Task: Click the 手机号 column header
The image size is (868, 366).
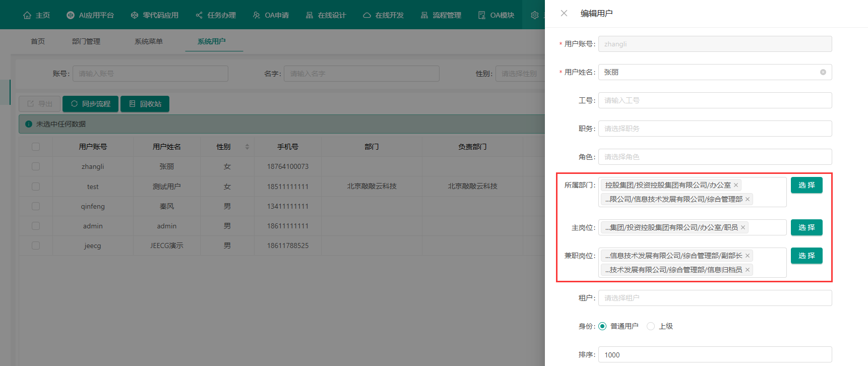Action: 288,147
